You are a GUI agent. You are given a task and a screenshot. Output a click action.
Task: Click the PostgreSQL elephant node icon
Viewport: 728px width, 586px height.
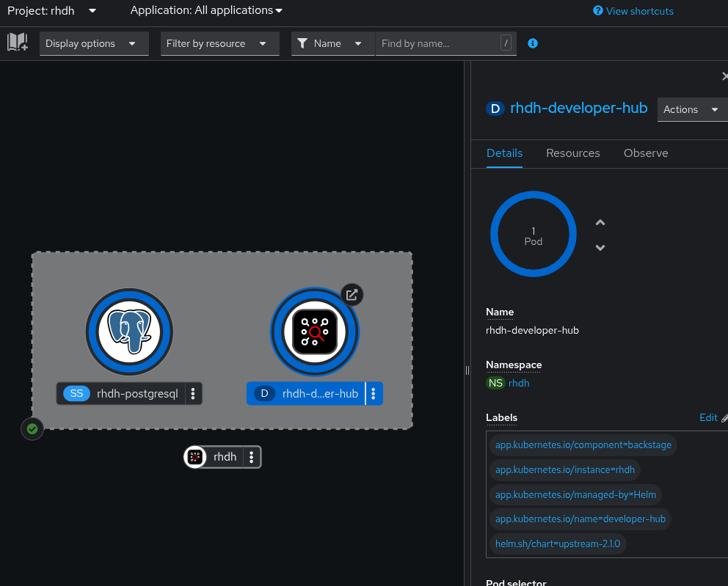click(x=129, y=332)
